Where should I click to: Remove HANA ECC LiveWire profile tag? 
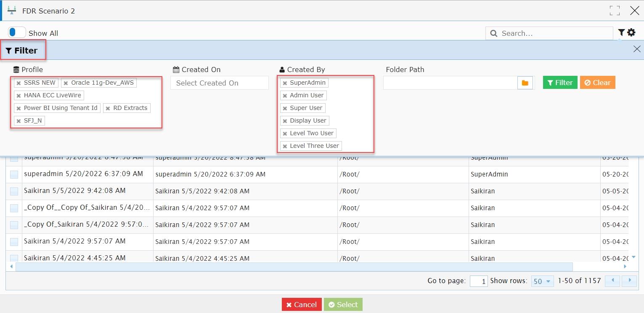[19, 96]
